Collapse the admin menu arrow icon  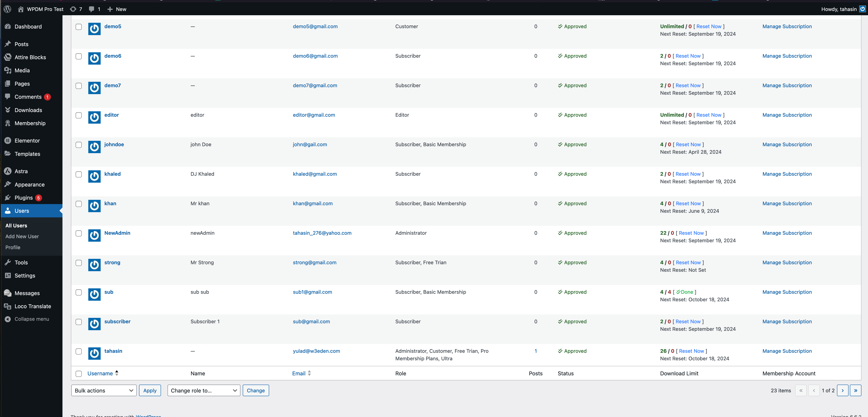(x=8, y=319)
